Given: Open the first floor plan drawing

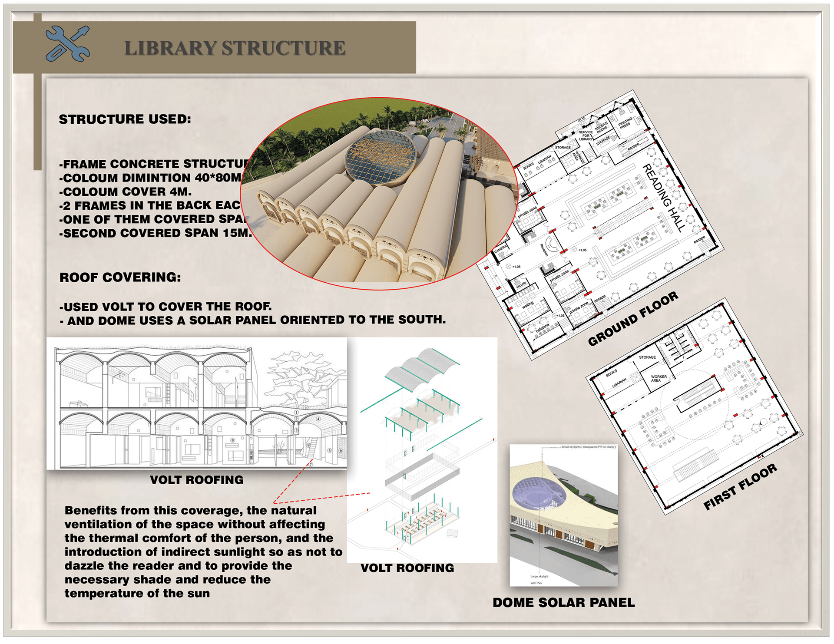Looking at the screenshot, I should pos(694,406).
